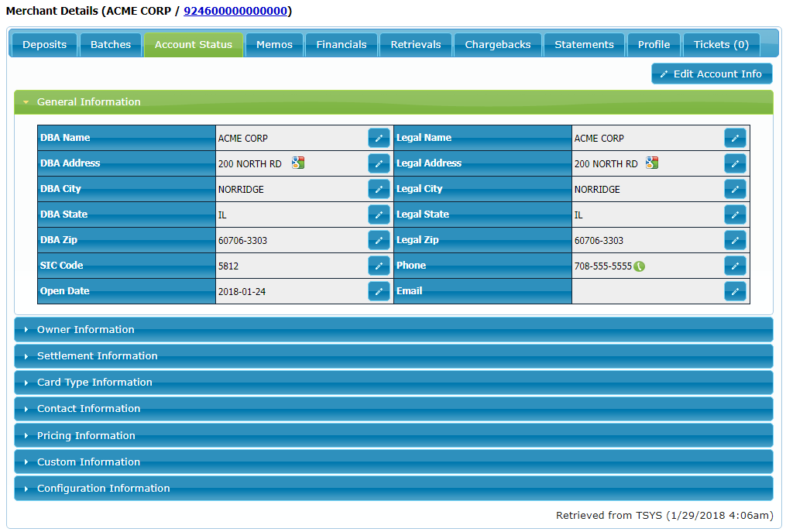Expand the Card Type Information section
This screenshot has height=532, width=786.
coord(393,383)
